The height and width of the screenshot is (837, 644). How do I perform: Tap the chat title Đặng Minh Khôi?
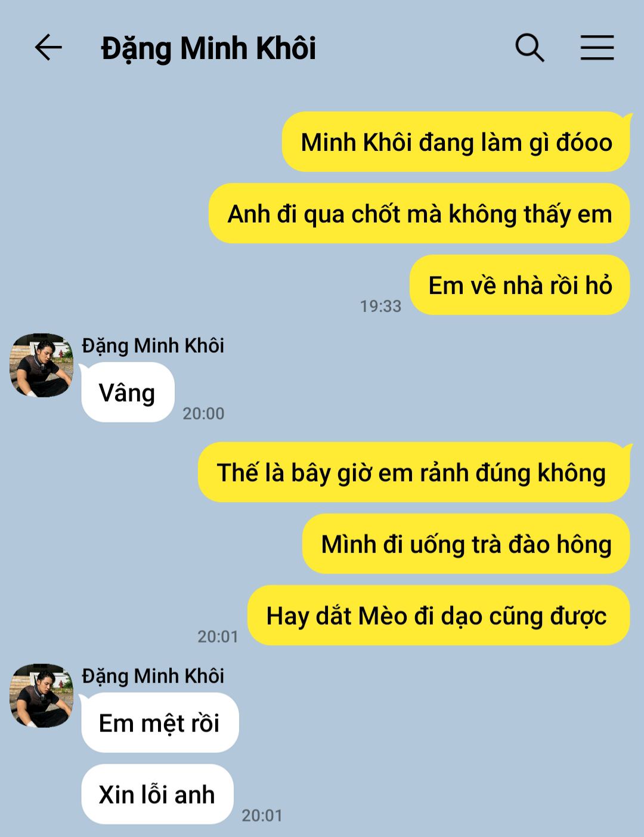[x=209, y=49]
